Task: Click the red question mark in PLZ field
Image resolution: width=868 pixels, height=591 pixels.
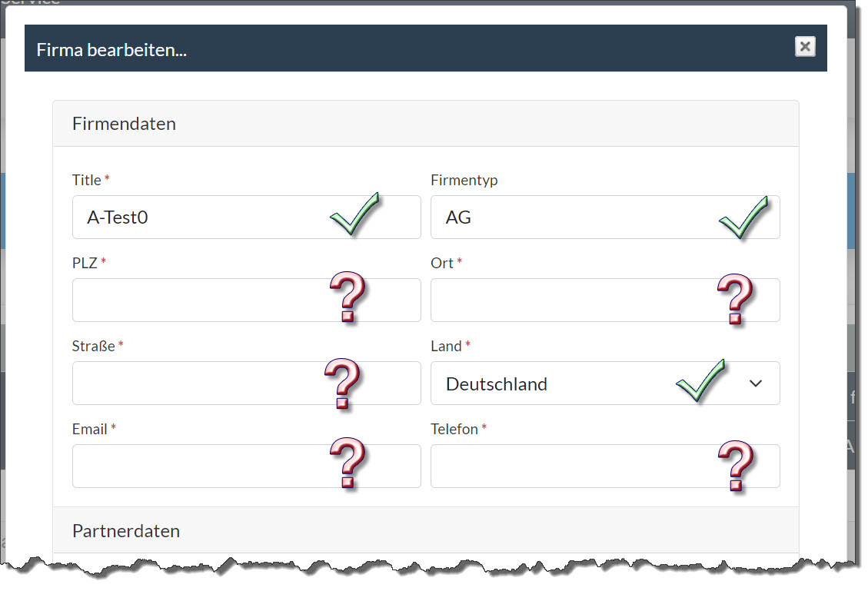Action: pyautogui.click(x=348, y=297)
